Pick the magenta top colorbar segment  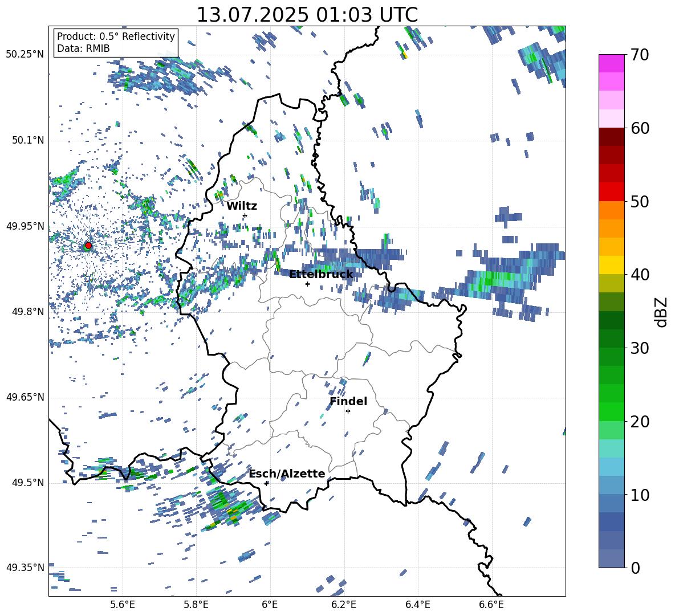click(x=611, y=63)
